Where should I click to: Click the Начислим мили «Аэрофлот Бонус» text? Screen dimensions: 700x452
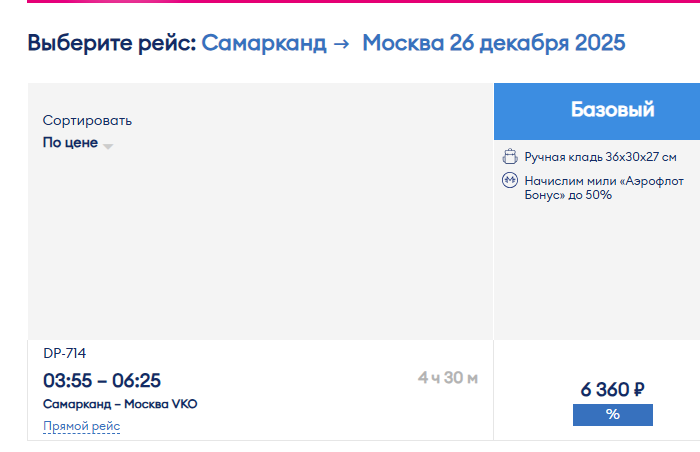[x=604, y=188]
